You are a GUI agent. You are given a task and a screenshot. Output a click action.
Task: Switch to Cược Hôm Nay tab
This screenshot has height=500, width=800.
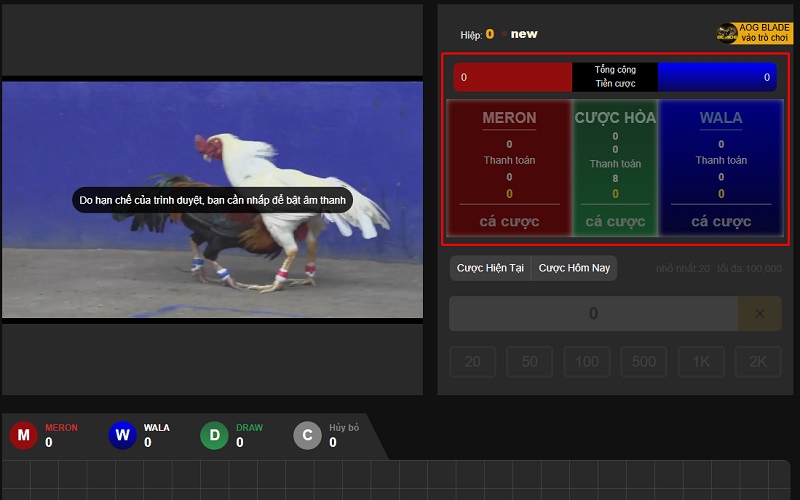point(574,268)
